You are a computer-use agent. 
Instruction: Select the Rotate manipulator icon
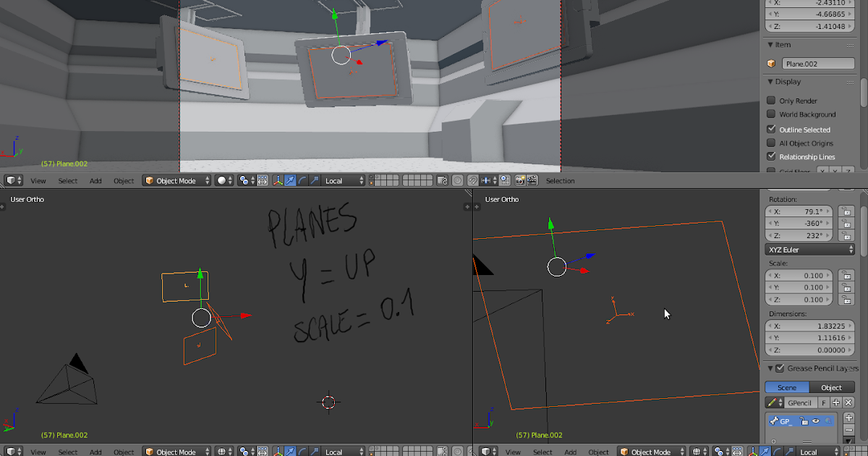tap(302, 180)
